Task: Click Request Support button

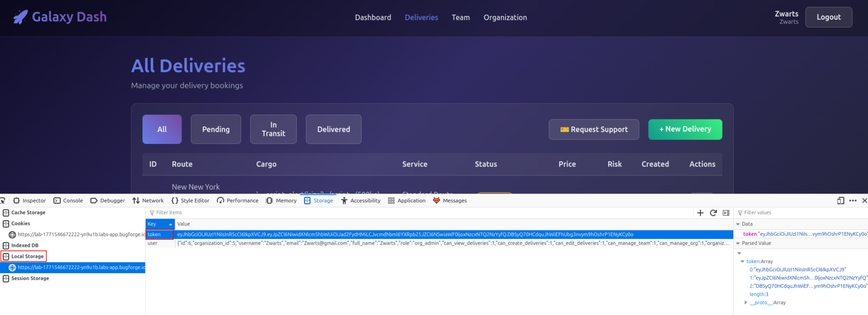Action: [x=593, y=130]
